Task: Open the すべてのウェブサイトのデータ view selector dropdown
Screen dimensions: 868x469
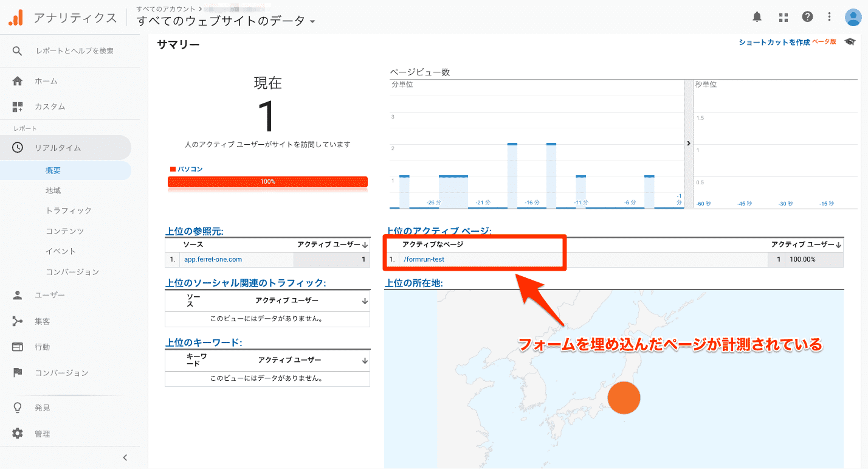Action: [312, 20]
